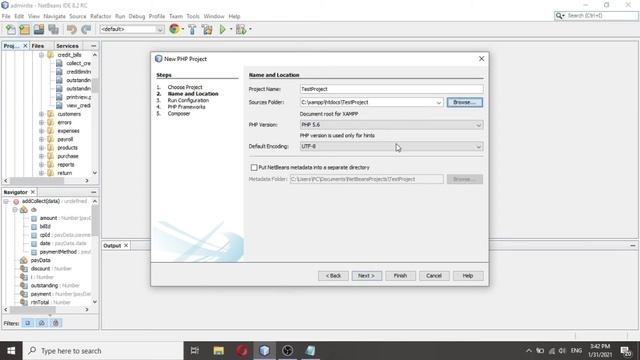Viewport: 640px width, 360px height.
Task: Open the Debug Project dropdown arrow
Action: click(250, 29)
